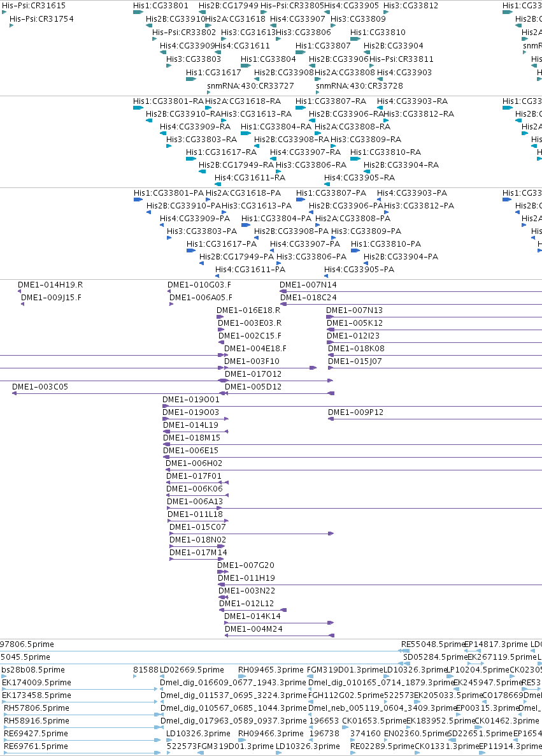This screenshot has width=542, height=756.
Task: Click EST label LD02669.5prime
Action: click(192, 670)
